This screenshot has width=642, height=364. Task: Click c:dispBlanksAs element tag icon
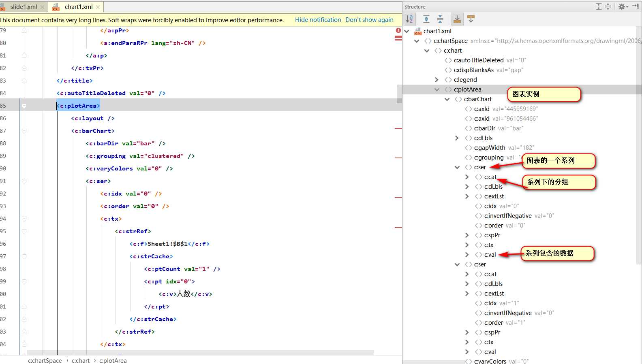[448, 70]
